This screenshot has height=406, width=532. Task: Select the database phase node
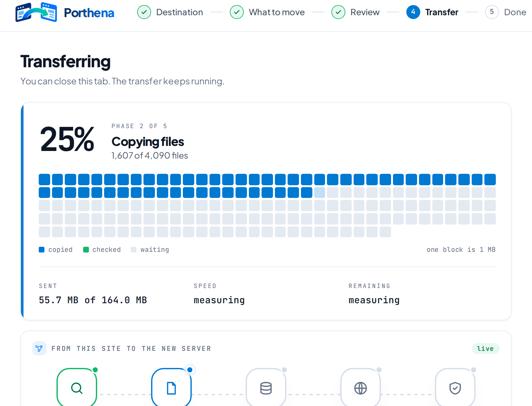[266, 388]
